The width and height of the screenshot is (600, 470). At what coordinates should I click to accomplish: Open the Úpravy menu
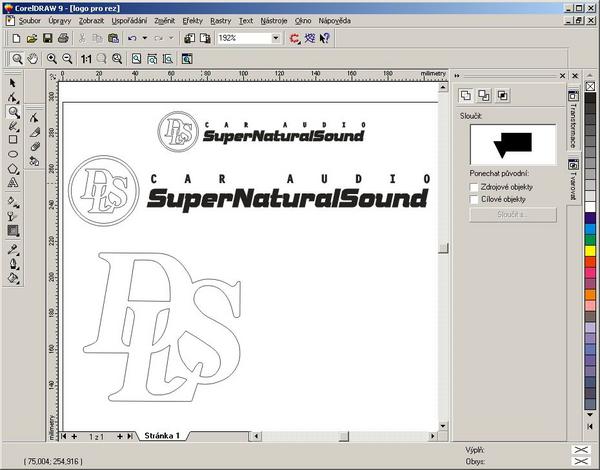click(x=60, y=21)
